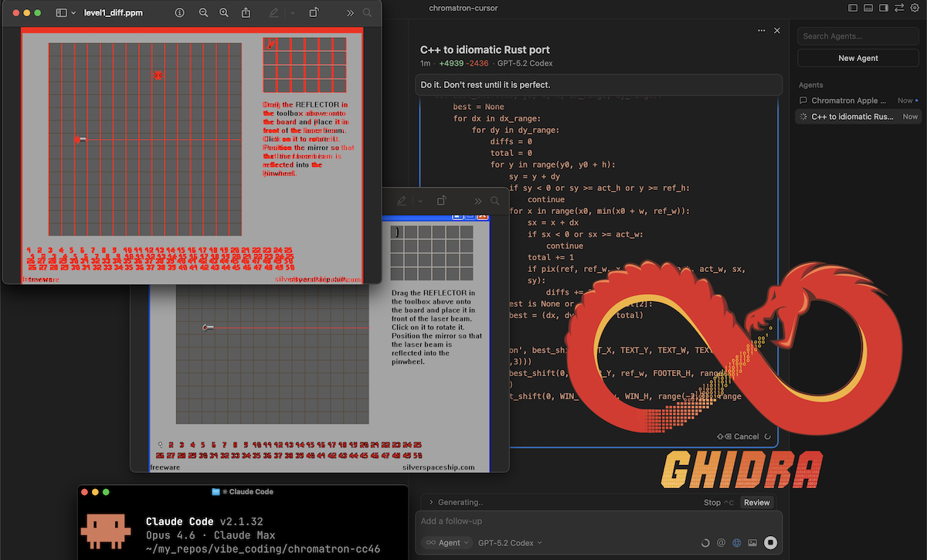Select the Markup pencil tool in Preview
This screenshot has height=560, width=927.
(274, 12)
